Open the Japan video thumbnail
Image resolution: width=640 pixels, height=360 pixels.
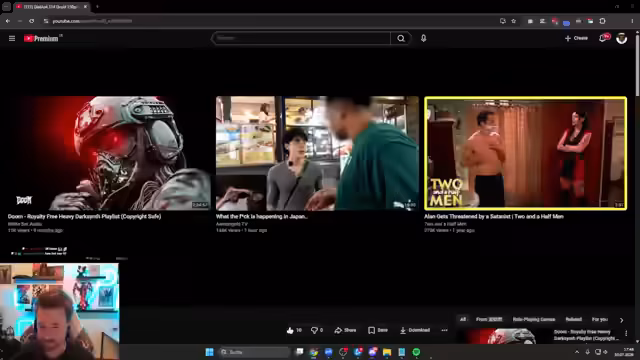[x=317, y=153]
